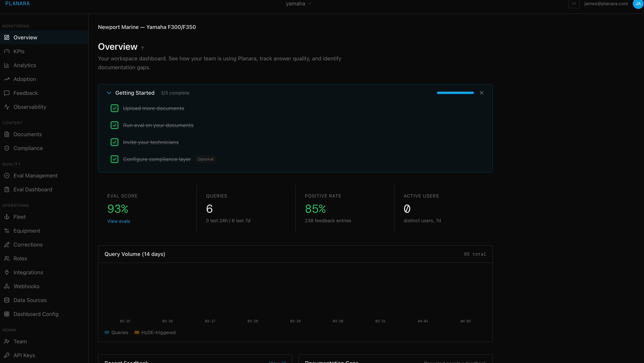This screenshot has width=644, height=363.
Task: Click the Queries count value 6
Action: tap(209, 209)
